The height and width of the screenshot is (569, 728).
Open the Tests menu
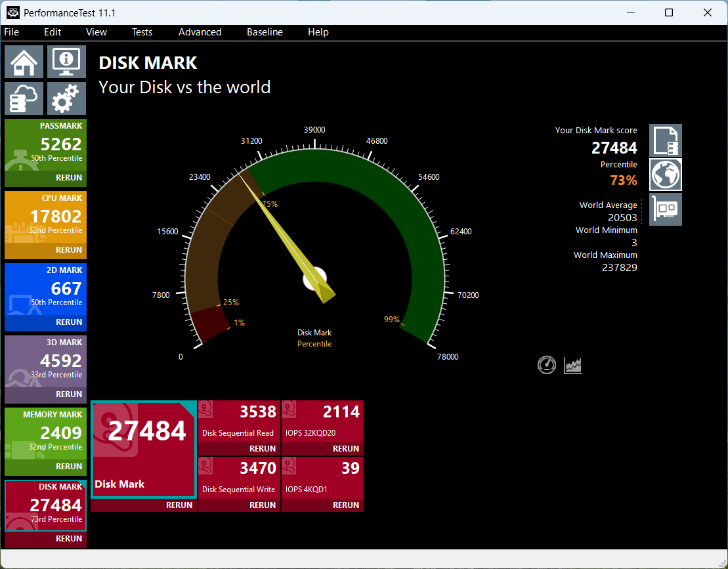pos(142,32)
